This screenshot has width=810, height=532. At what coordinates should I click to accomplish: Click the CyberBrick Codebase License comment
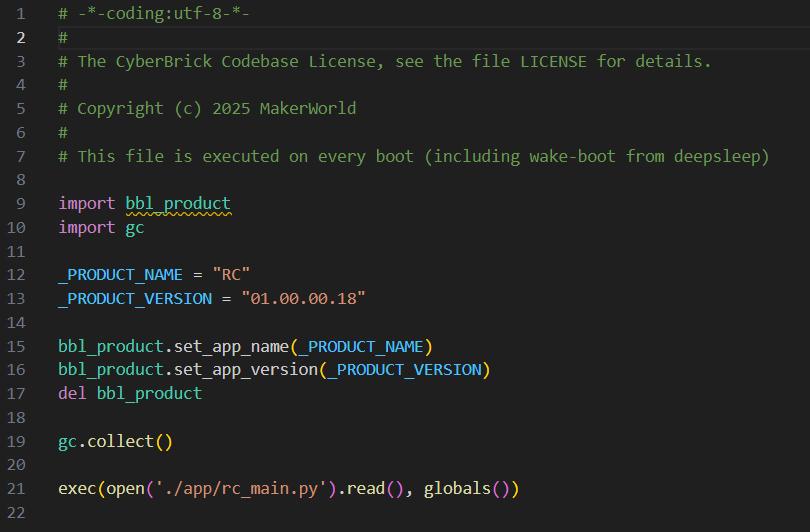[x=385, y=61]
